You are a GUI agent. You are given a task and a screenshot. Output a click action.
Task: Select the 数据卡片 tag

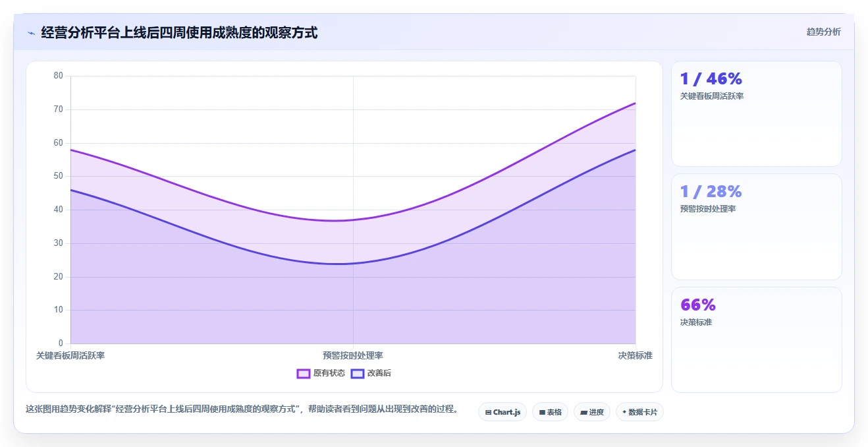639,412
